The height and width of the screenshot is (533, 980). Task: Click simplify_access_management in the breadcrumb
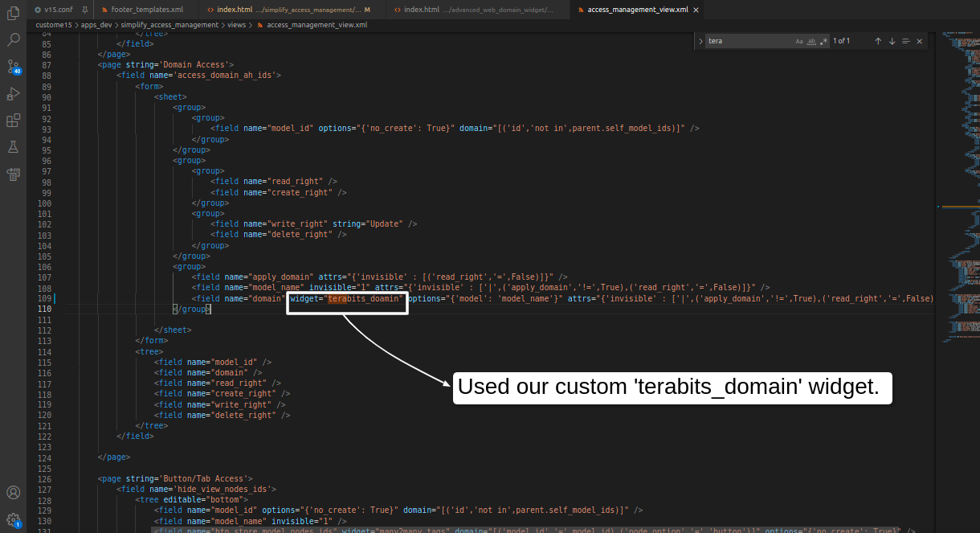click(169, 25)
